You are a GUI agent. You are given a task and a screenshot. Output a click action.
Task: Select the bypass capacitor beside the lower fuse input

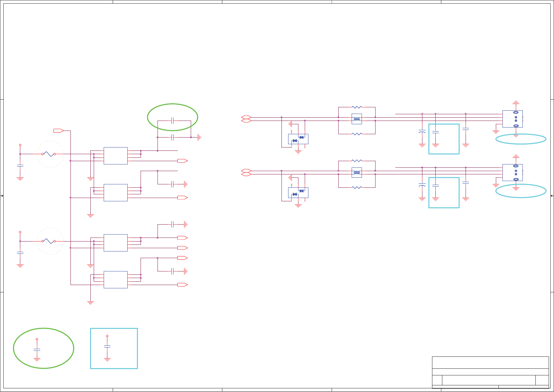20,253
